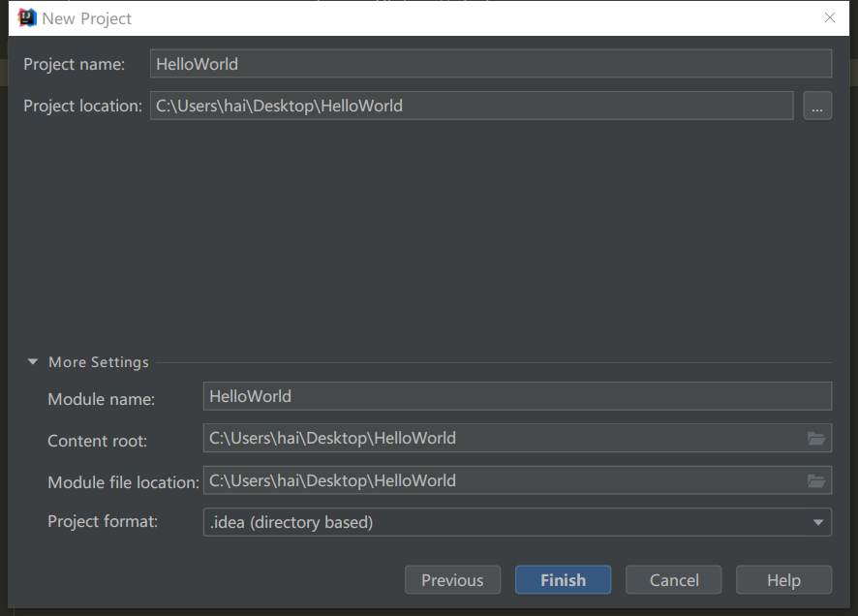Close the New Project dialog window
858x616 pixels.
point(829,17)
